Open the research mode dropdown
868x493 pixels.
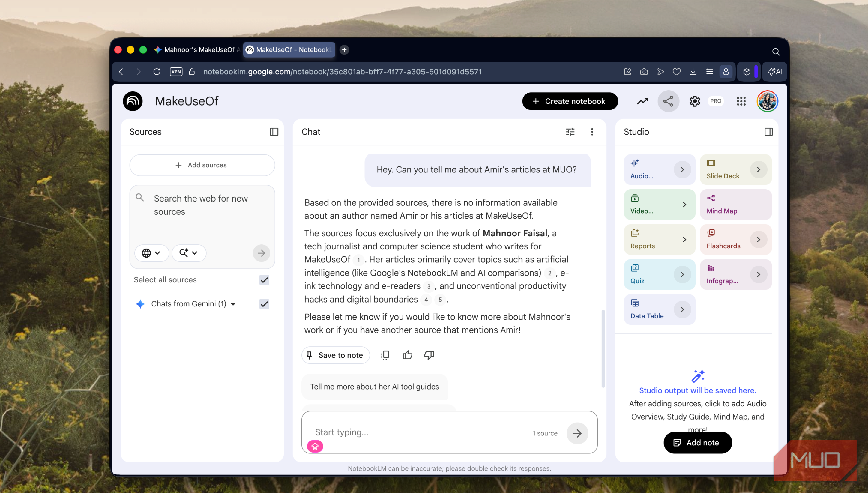189,253
